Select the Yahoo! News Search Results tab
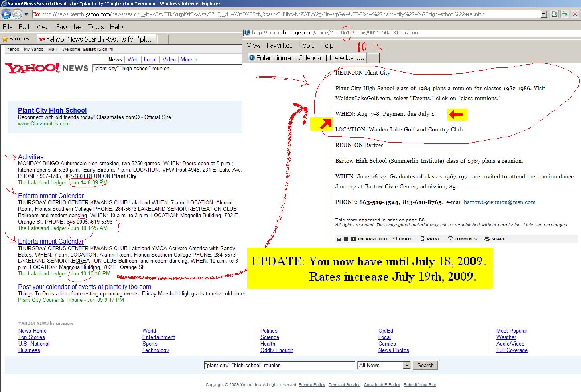This screenshot has width=581, height=392. [96, 39]
